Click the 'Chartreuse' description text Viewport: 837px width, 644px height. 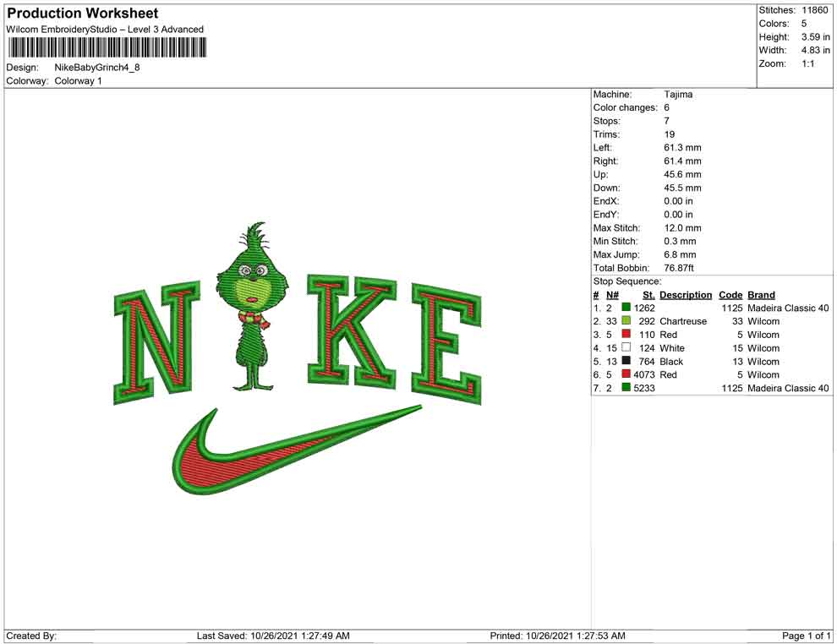[x=683, y=321]
